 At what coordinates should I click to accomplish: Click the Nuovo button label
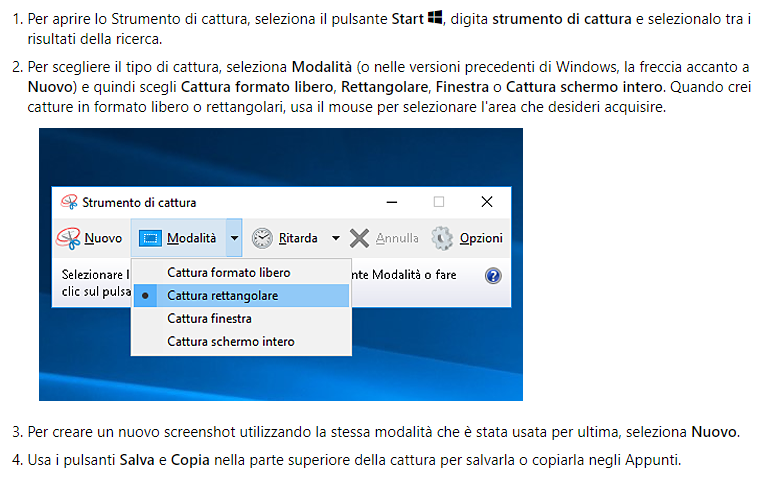103,238
